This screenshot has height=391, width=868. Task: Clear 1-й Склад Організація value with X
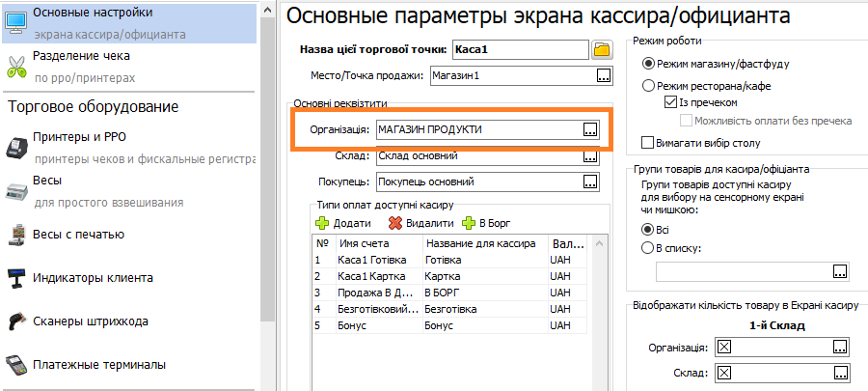coord(724,348)
